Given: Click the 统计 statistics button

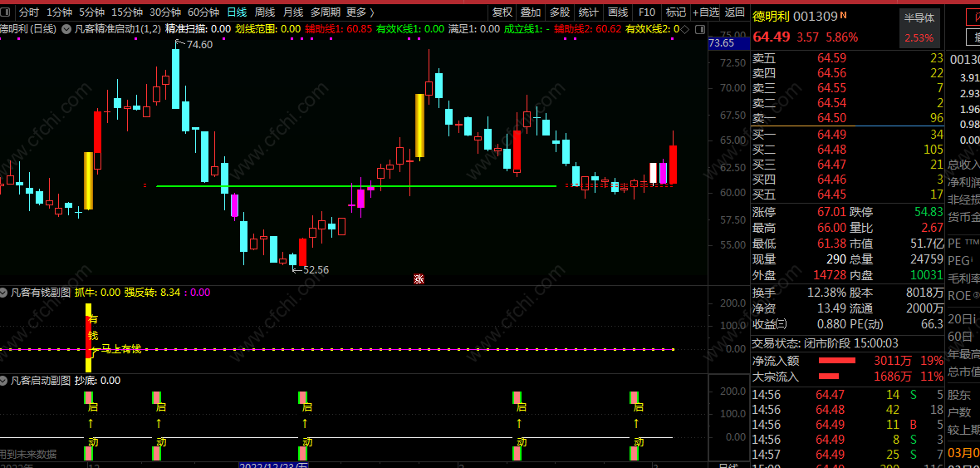Looking at the screenshot, I should pos(588,12).
